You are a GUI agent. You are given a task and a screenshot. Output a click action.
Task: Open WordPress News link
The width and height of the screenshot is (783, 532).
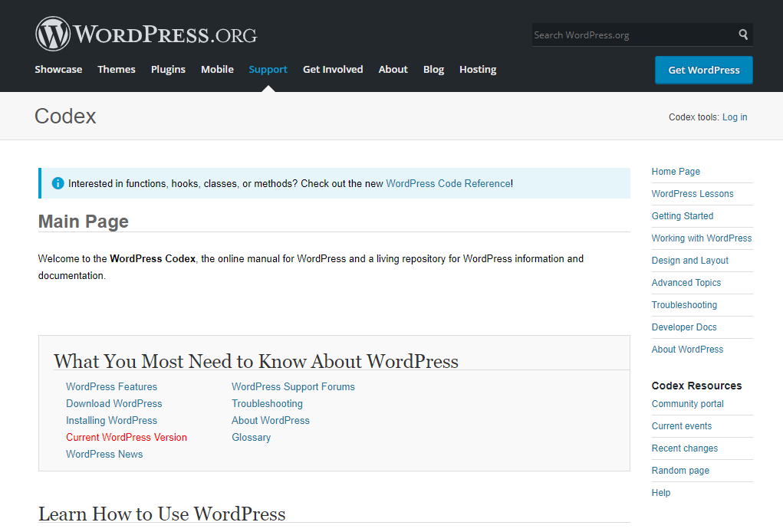(104, 454)
